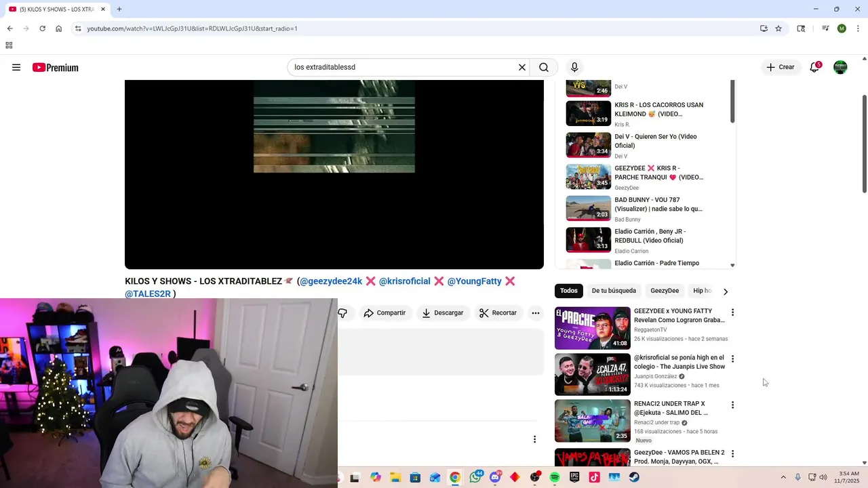The width and height of the screenshot is (868, 488).
Task: Click Descargar to download video
Action: 442,312
